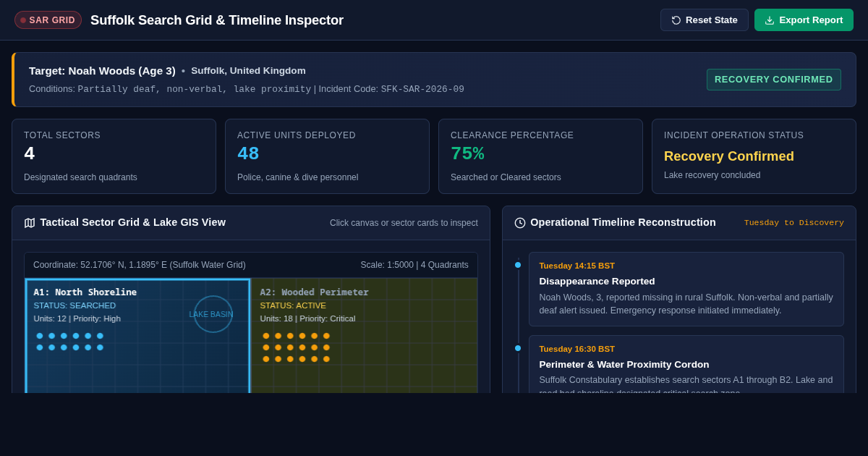The width and height of the screenshot is (868, 456).
Task: Click the Active Units Deployed value 48
Action: (248, 154)
